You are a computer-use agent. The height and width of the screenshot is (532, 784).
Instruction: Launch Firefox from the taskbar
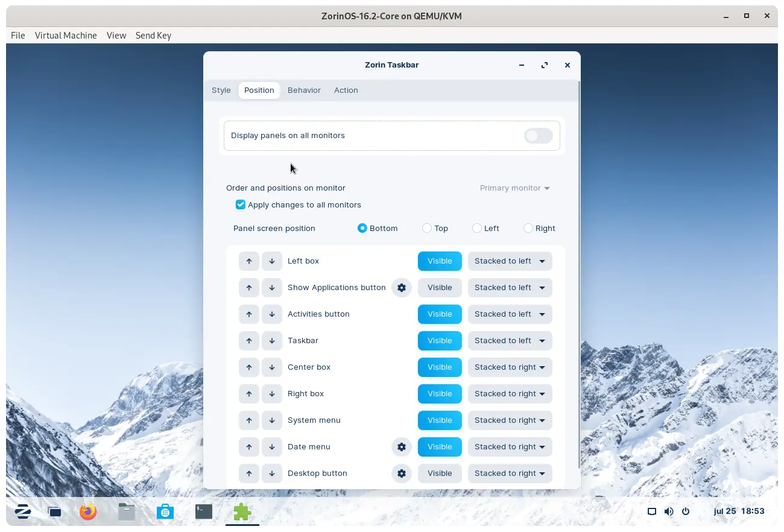pos(88,512)
